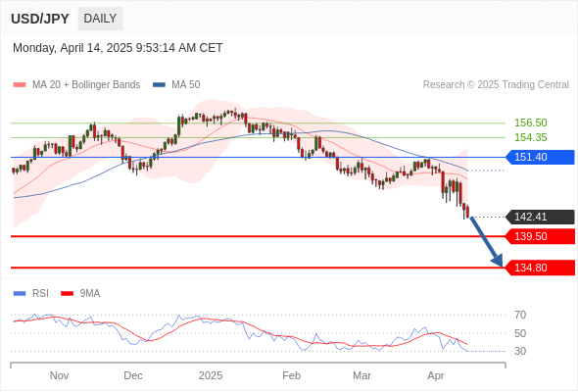Image resolution: width=578 pixels, height=392 pixels.
Task: Select the 142.41 current price tag
Action: pos(540,217)
